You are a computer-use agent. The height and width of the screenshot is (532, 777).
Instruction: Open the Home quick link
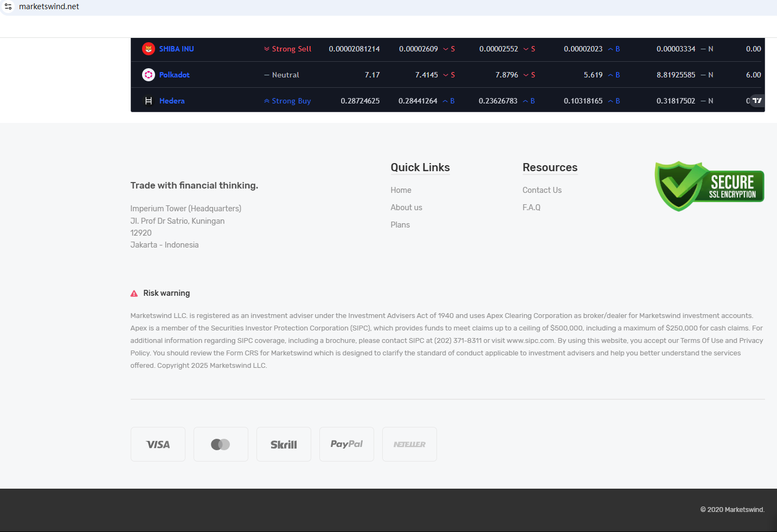401,190
